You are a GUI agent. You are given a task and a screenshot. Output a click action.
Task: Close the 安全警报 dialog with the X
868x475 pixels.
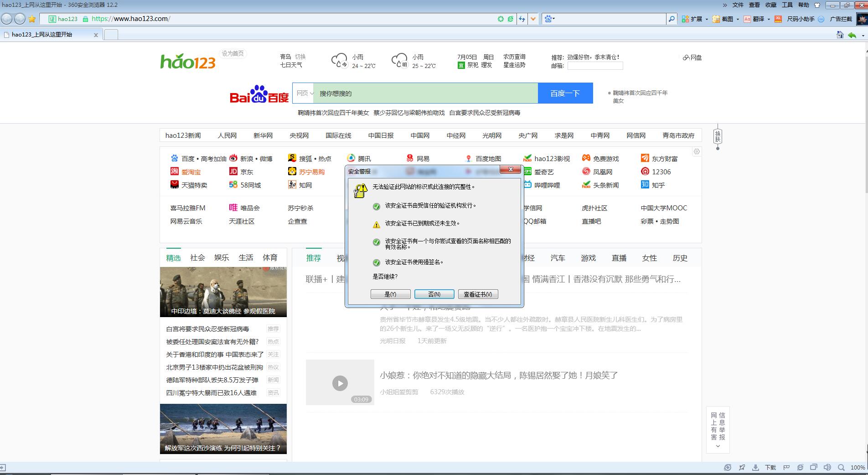(x=511, y=169)
